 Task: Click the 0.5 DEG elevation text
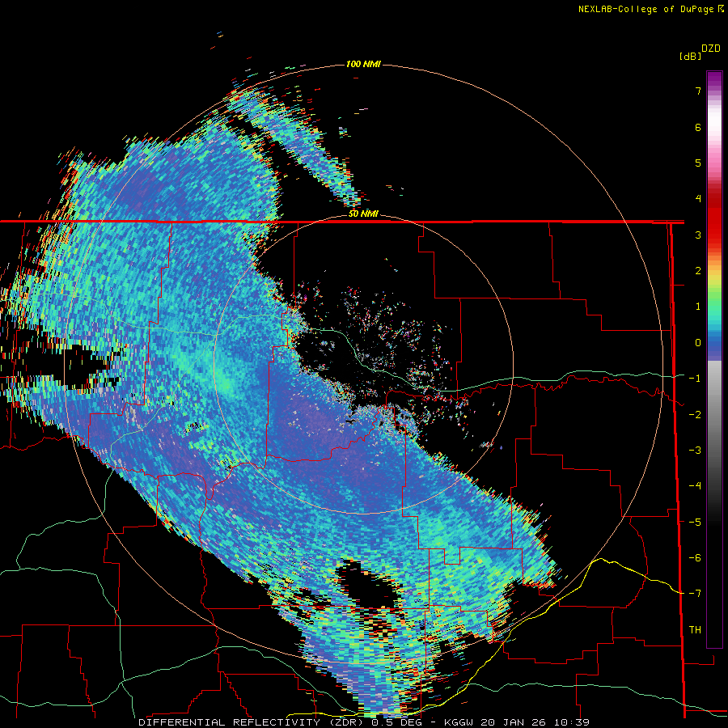(397, 722)
